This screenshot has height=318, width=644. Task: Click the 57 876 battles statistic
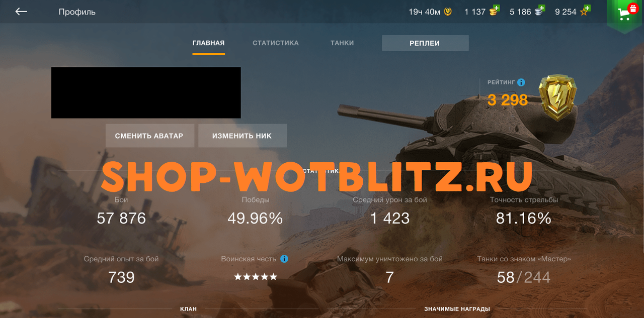[x=121, y=218]
